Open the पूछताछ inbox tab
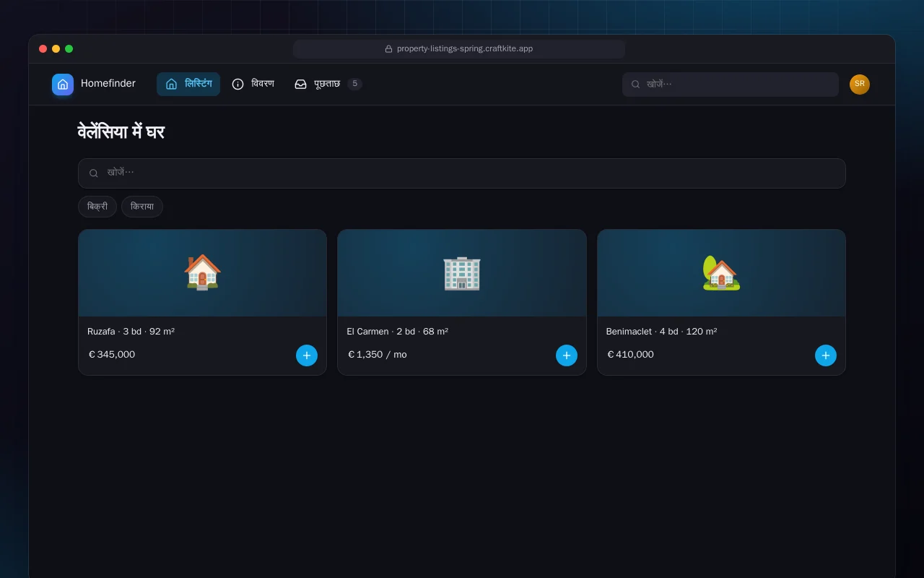This screenshot has height=578, width=924. click(328, 84)
